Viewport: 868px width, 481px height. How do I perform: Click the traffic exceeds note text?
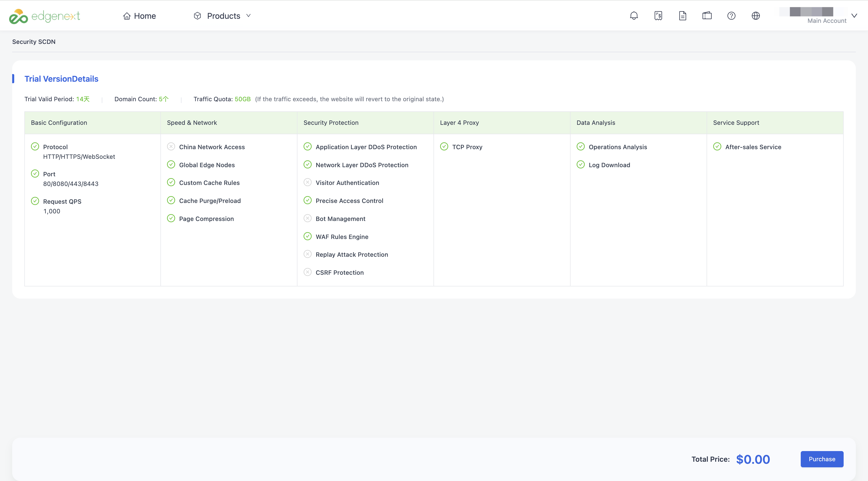pos(349,99)
